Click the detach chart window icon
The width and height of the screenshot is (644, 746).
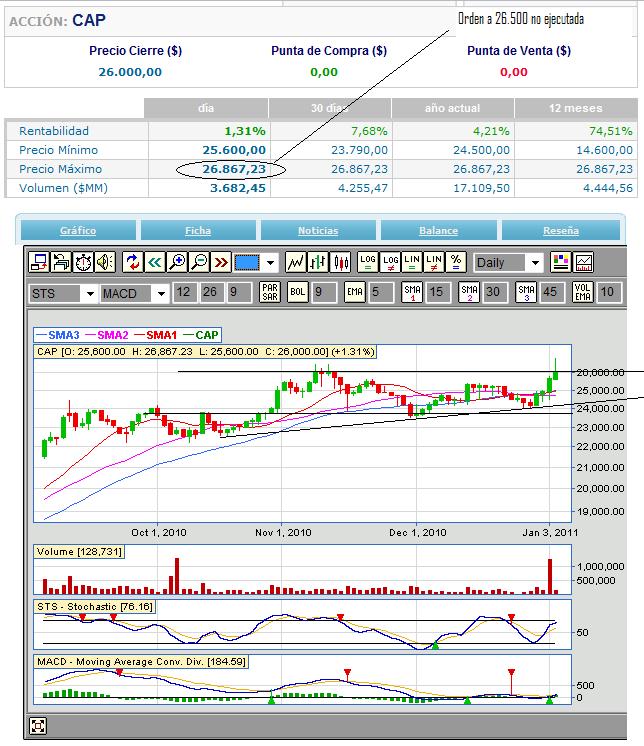(x=39, y=262)
